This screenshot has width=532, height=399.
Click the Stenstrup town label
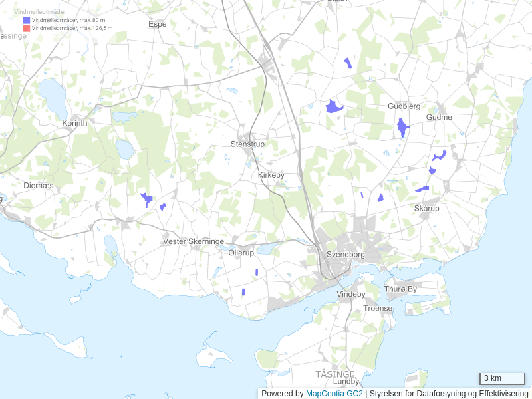coord(247,144)
